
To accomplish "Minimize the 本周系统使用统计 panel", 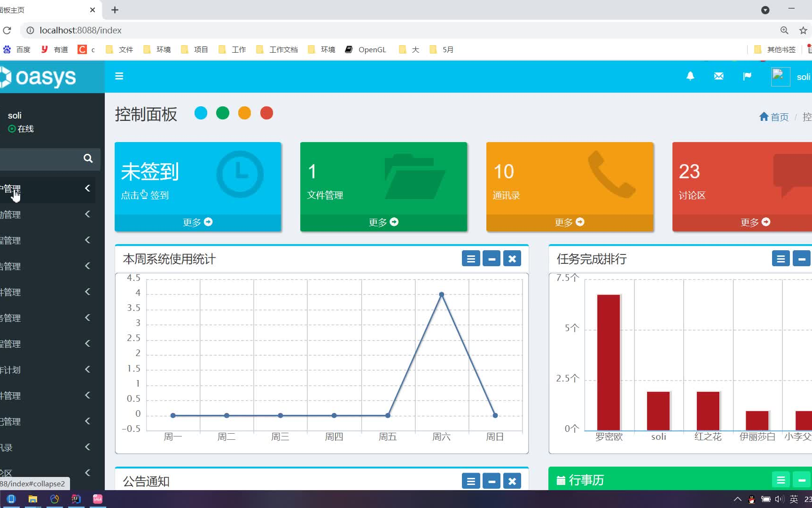I will 492,259.
